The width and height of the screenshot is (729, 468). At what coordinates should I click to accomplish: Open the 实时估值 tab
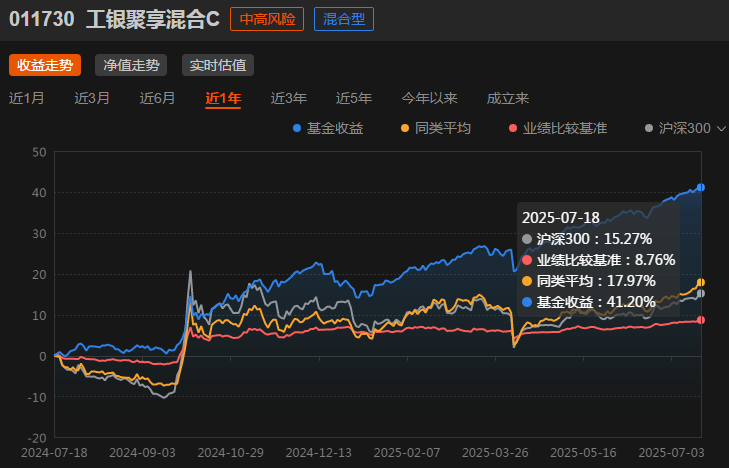[x=218, y=65]
